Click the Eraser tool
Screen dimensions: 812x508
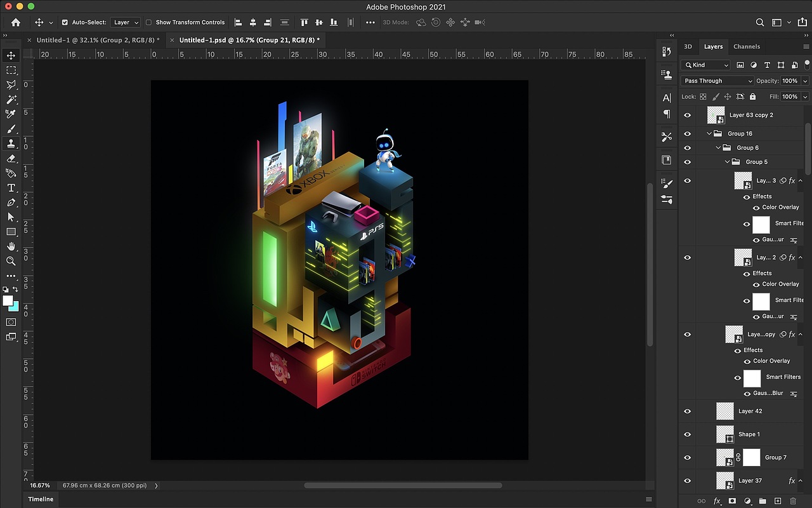pyautogui.click(x=11, y=159)
